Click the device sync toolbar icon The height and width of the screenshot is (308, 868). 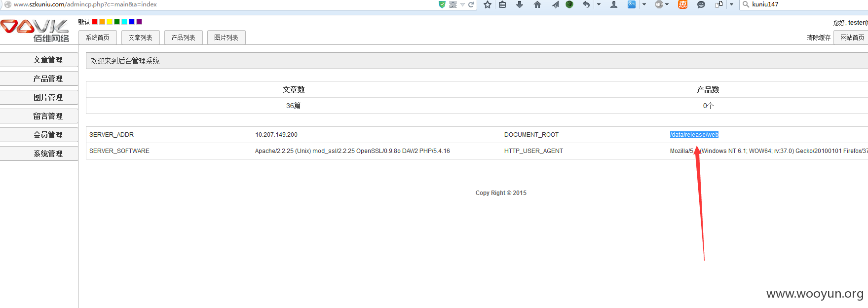pyautogui.click(x=719, y=4)
